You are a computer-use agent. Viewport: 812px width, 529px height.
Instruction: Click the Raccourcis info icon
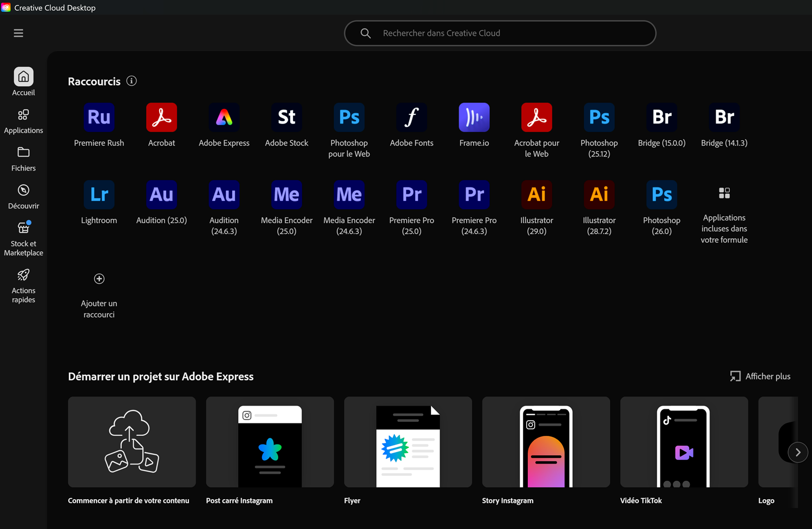pyautogui.click(x=132, y=81)
